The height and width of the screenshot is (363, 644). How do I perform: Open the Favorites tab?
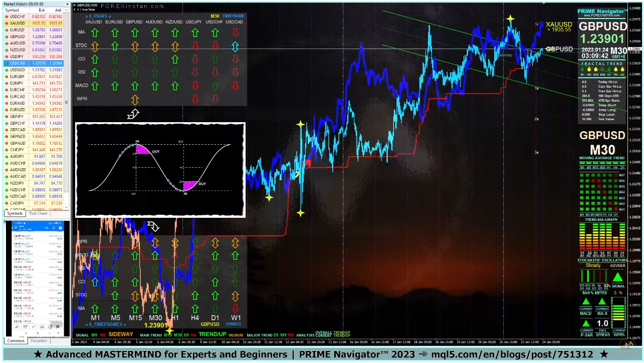point(39,340)
